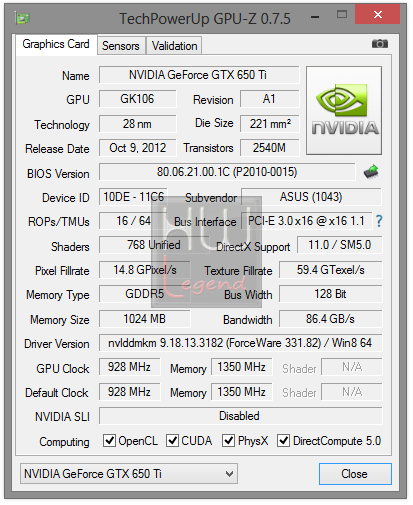The height and width of the screenshot is (505, 413).
Task: Click the Close button
Action: pos(355,474)
